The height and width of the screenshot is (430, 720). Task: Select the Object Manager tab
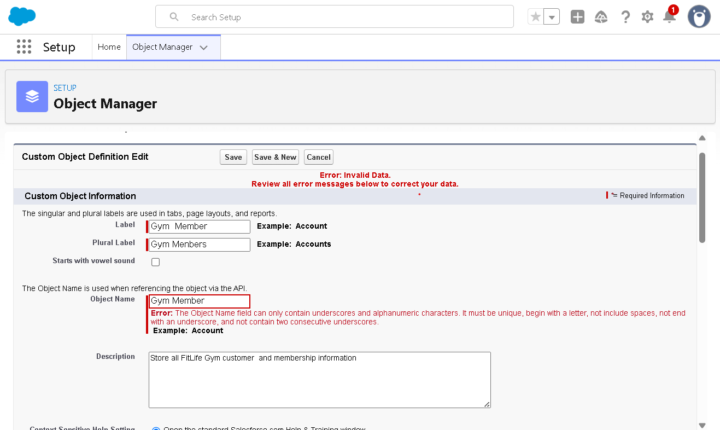coord(163,47)
